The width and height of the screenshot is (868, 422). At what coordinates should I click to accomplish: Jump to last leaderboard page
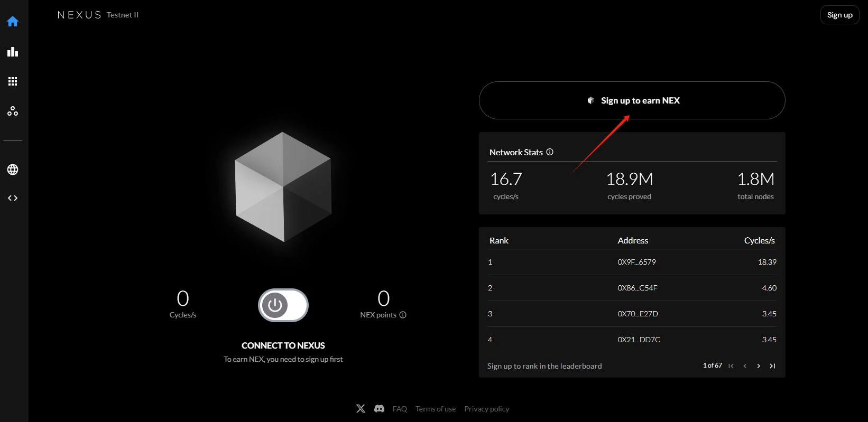pyautogui.click(x=772, y=366)
